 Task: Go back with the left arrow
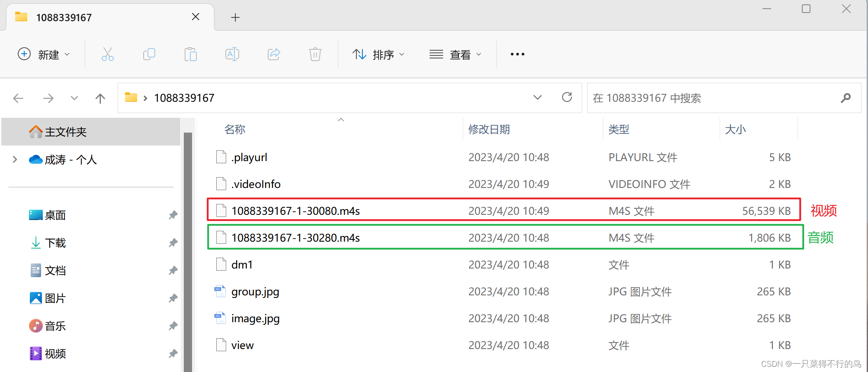[18, 98]
